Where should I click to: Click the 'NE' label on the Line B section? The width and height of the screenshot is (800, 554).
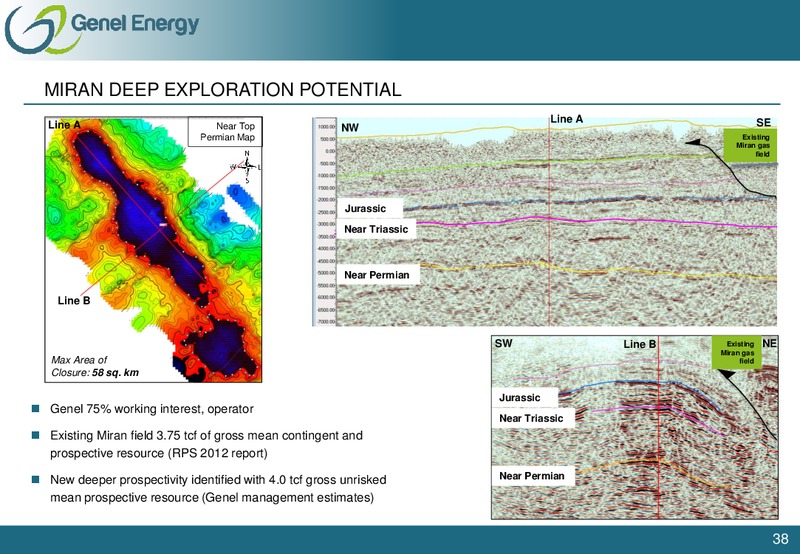pyautogui.click(x=769, y=343)
